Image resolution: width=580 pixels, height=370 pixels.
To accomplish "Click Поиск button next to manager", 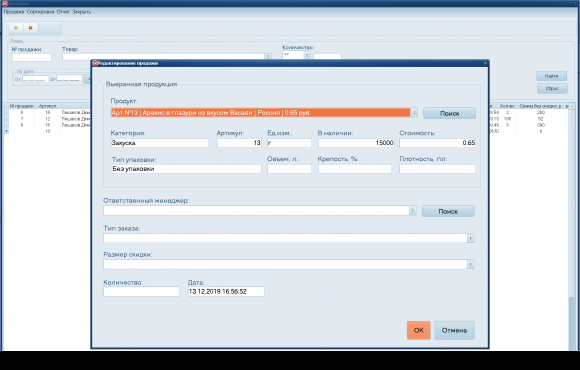I will (x=448, y=211).
